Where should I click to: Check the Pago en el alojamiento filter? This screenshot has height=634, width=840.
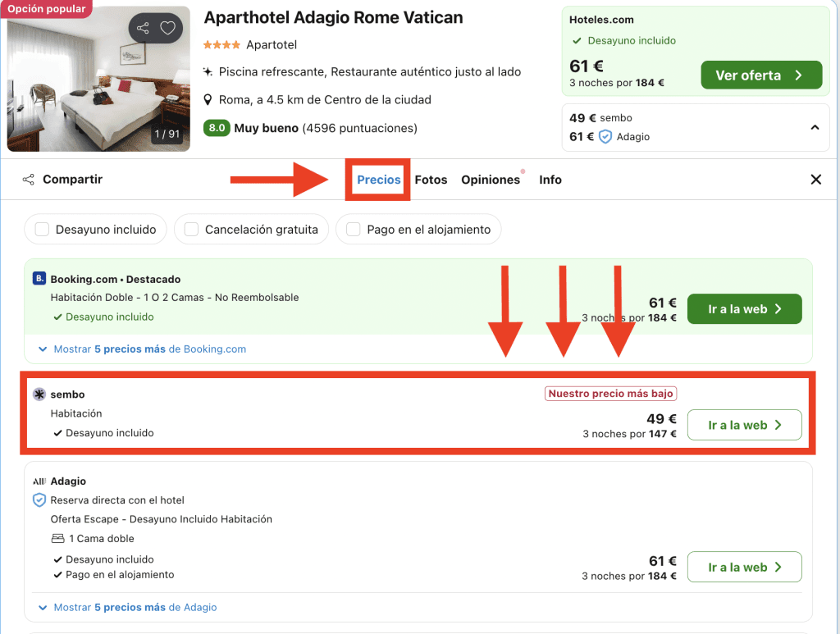point(354,230)
